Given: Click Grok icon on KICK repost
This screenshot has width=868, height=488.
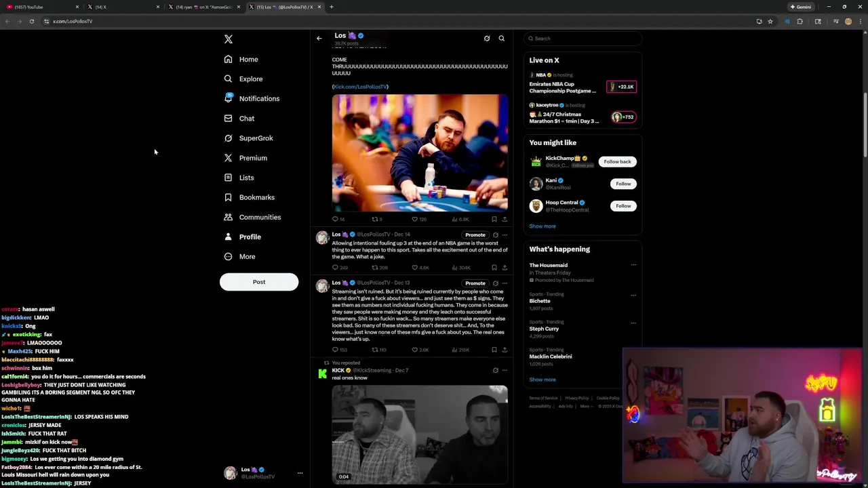Looking at the screenshot, I should click(x=495, y=371).
